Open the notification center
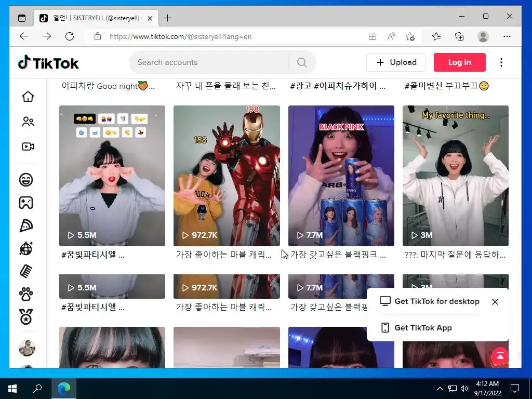532x399 pixels. 515,389
